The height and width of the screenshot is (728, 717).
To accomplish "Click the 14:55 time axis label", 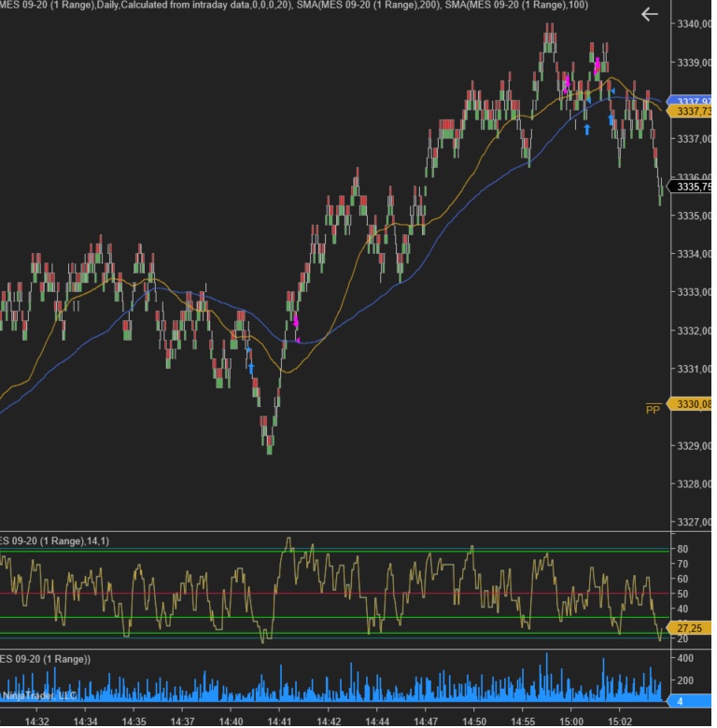I will click(x=523, y=721).
